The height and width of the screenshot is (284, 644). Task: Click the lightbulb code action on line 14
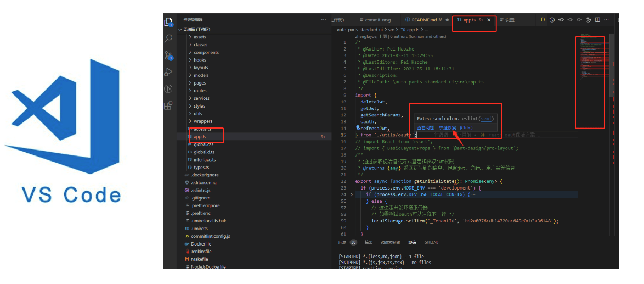(358, 128)
